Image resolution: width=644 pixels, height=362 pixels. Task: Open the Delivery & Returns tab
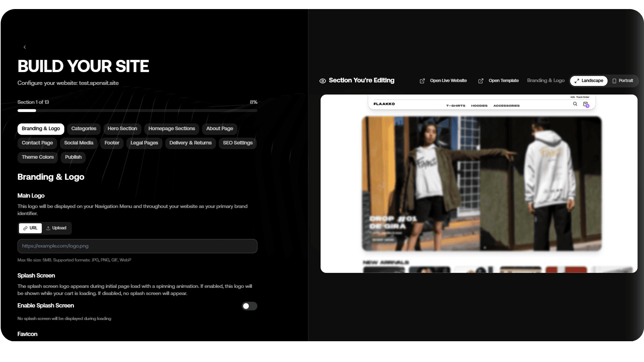(191, 143)
